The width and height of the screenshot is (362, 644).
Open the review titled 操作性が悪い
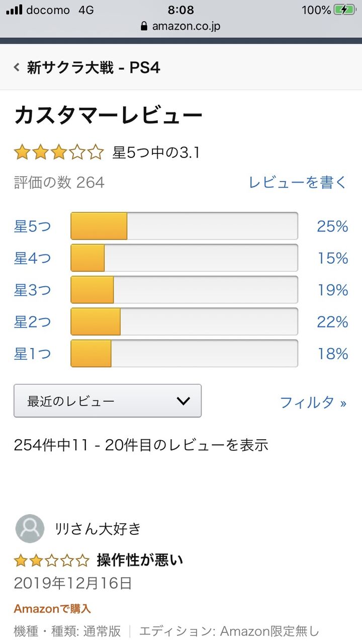(x=140, y=560)
